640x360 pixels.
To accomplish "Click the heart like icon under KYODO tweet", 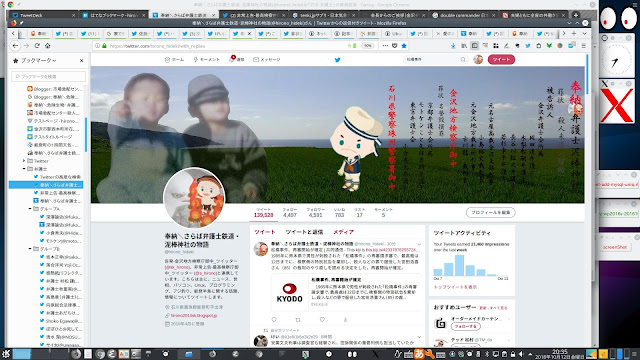I will click(322, 320).
